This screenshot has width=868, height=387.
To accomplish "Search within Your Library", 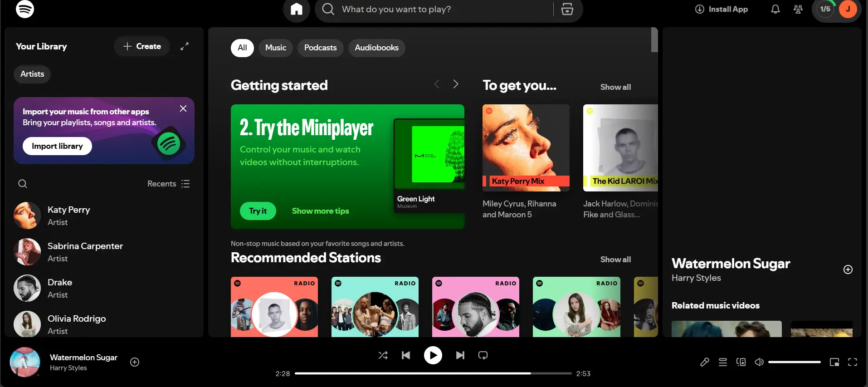I will [23, 184].
